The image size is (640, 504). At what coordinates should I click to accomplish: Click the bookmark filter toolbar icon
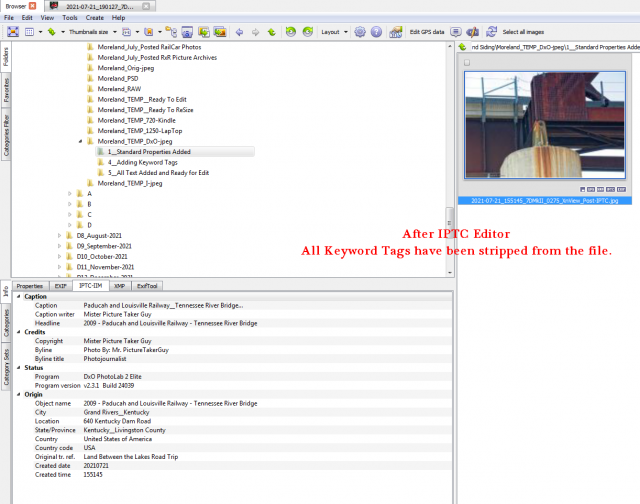pos(149,32)
